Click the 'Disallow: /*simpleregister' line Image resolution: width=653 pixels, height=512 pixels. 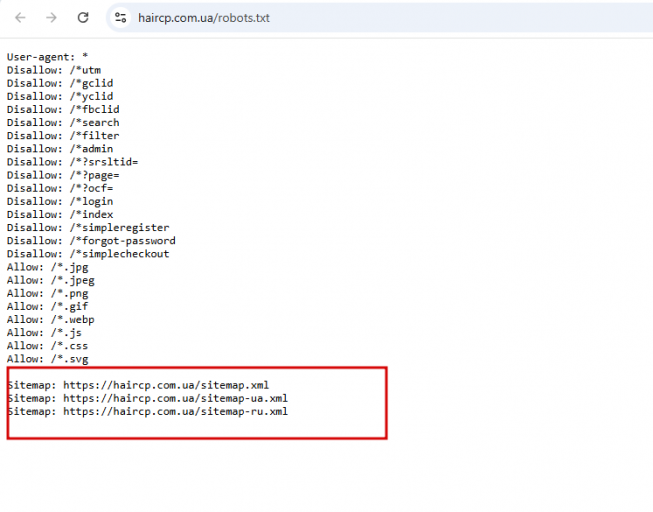88,227
